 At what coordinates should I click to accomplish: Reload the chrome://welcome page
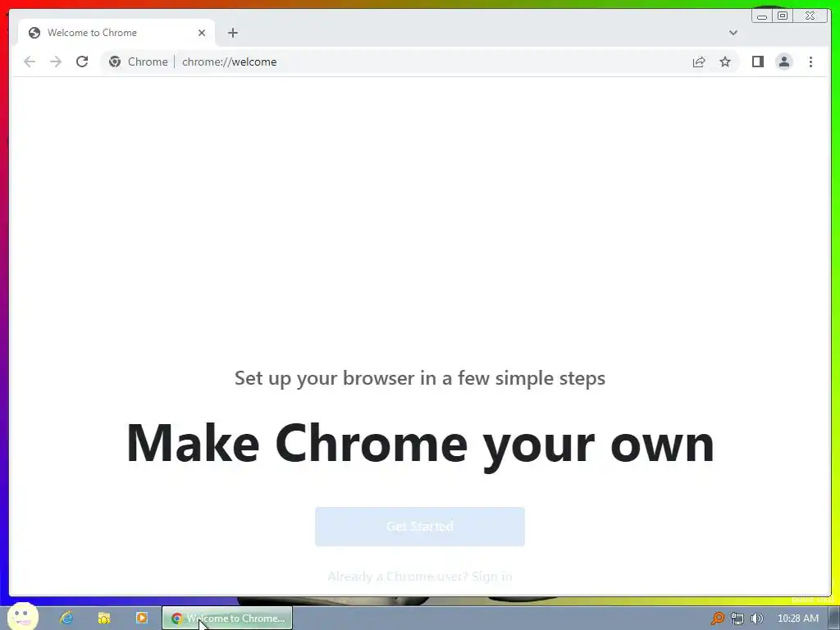tap(82, 62)
